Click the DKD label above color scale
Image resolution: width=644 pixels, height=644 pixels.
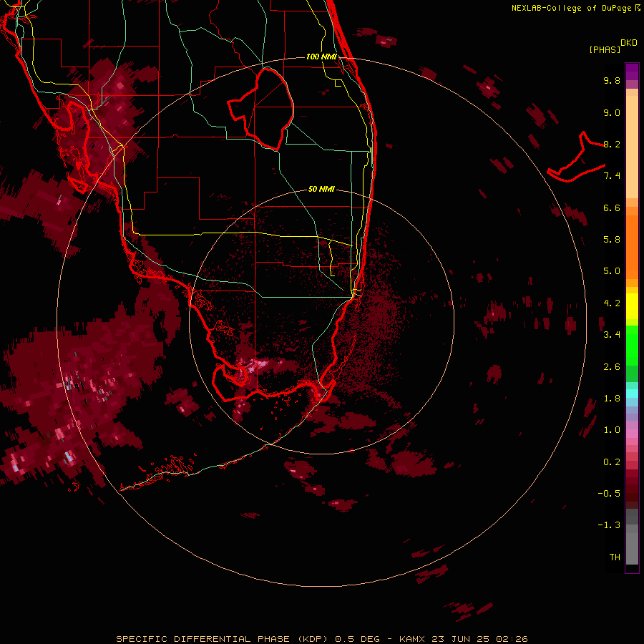629,43
